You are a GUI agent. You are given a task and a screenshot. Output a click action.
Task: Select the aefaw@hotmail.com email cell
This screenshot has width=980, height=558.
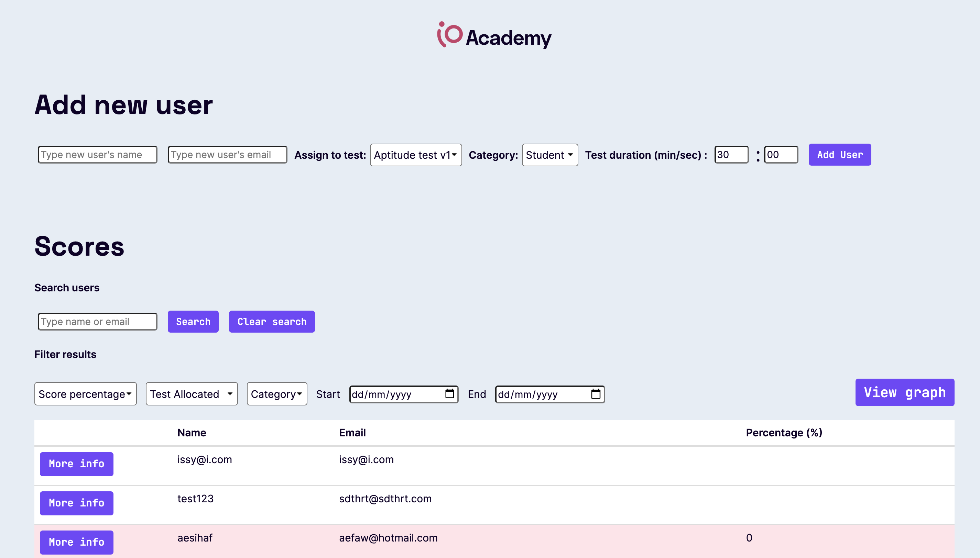pos(388,538)
